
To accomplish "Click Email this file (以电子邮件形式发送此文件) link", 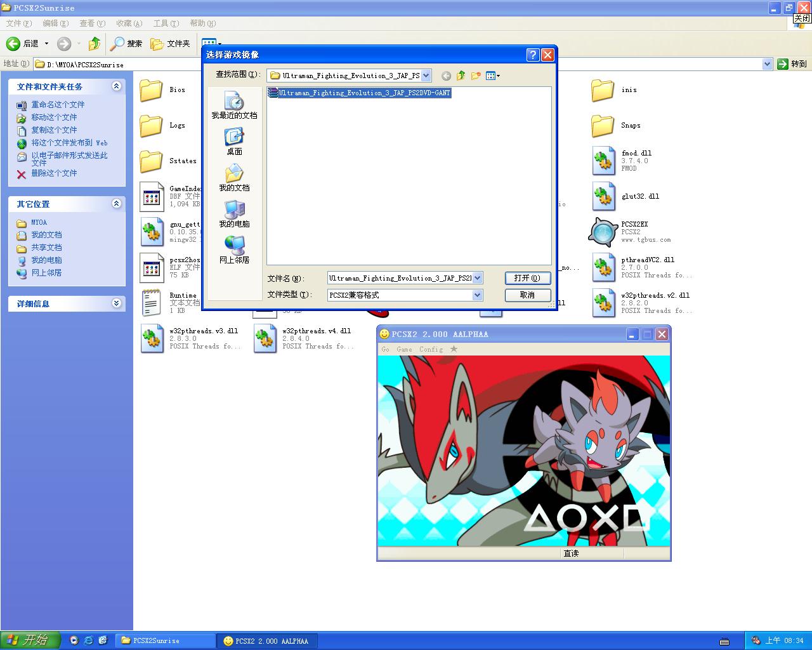I will [x=69, y=159].
